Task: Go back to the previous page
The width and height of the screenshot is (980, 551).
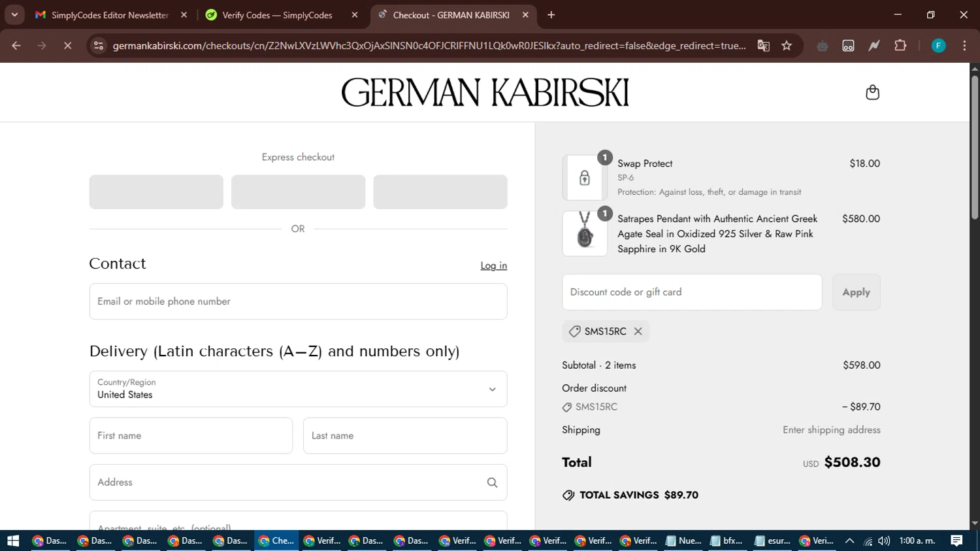Action: [x=16, y=46]
